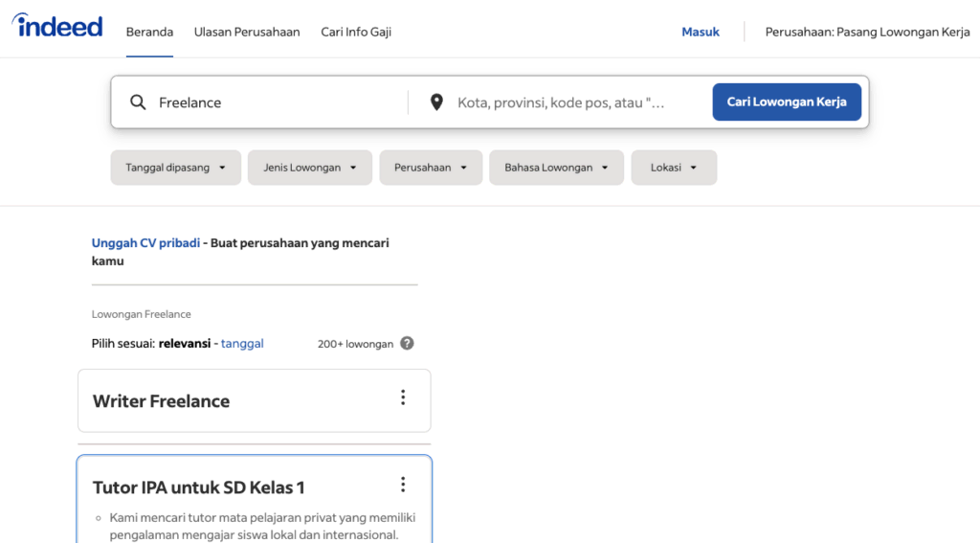Open the Tutor IPA three-dot options menu
Viewport: 980px width, 543px height.
403,485
